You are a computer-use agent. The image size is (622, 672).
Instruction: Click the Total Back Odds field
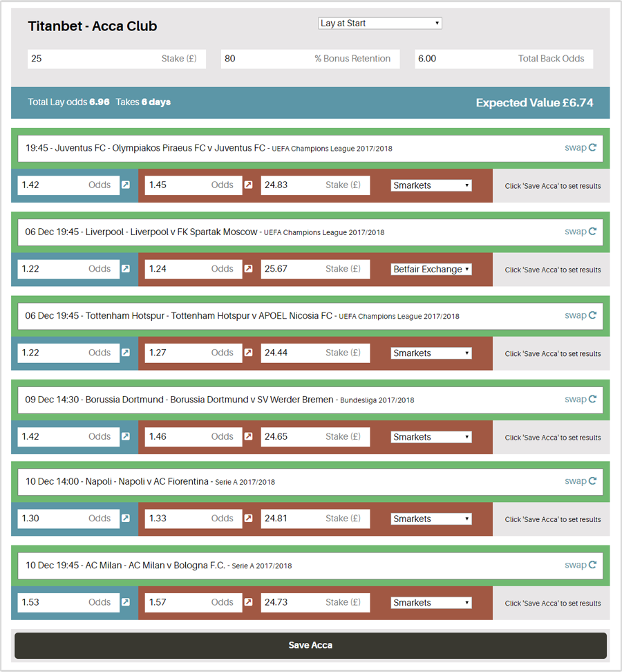pos(504,59)
